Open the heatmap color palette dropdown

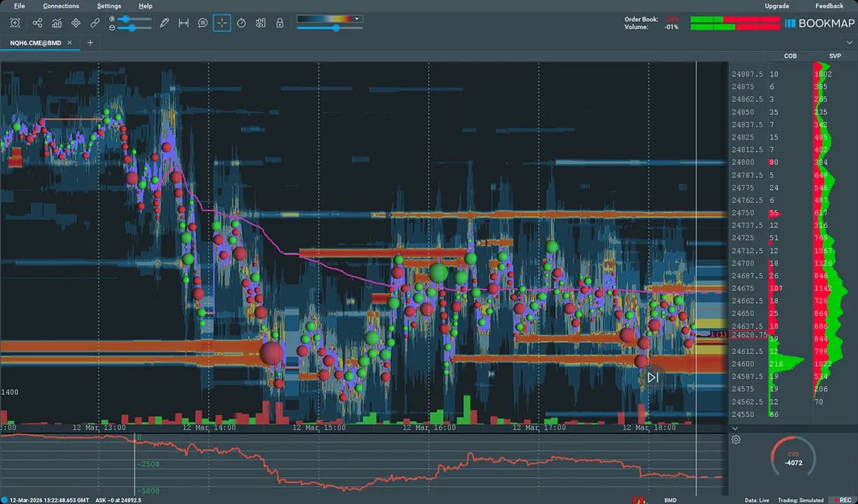pyautogui.click(x=356, y=18)
